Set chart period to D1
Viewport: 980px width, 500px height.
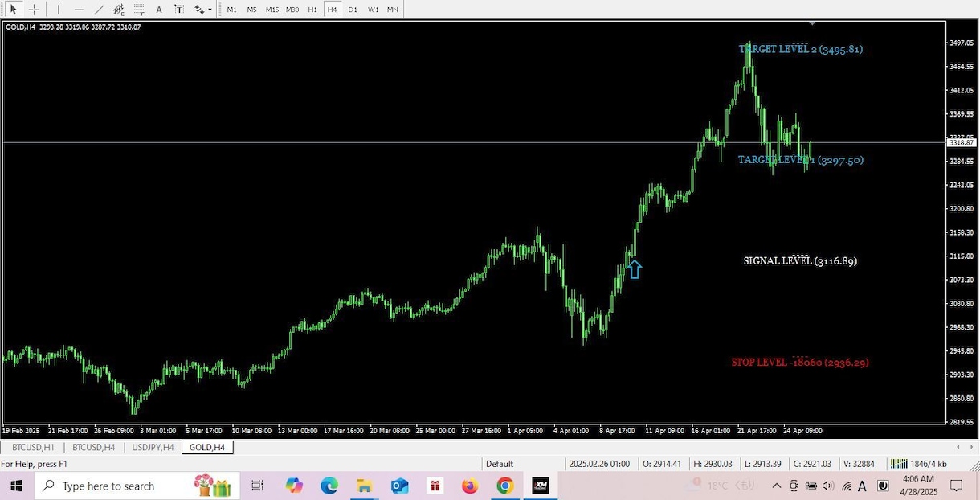coord(353,10)
